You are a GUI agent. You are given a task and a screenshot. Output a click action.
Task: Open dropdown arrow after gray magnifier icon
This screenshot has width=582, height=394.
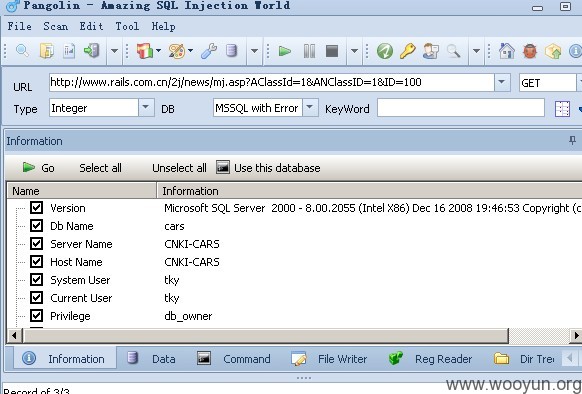coord(476,51)
